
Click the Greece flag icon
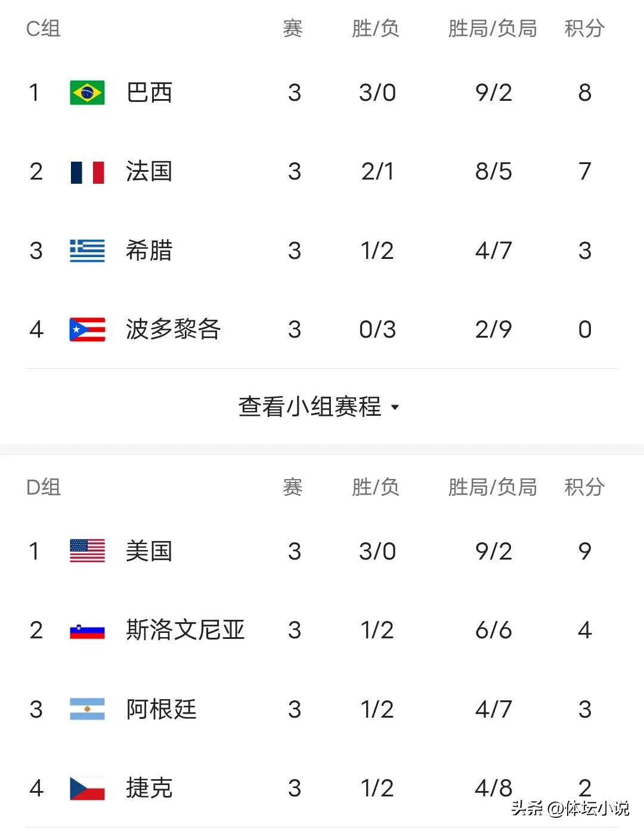pyautogui.click(x=87, y=251)
